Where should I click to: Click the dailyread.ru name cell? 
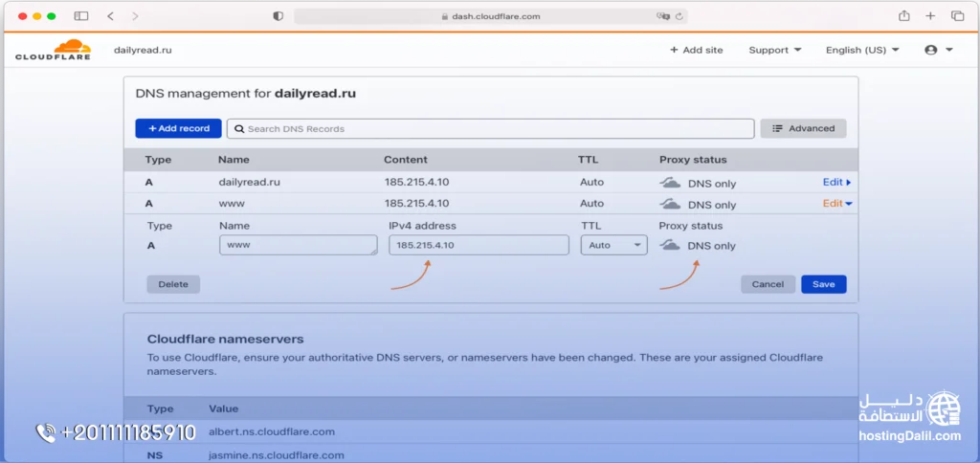click(x=250, y=183)
